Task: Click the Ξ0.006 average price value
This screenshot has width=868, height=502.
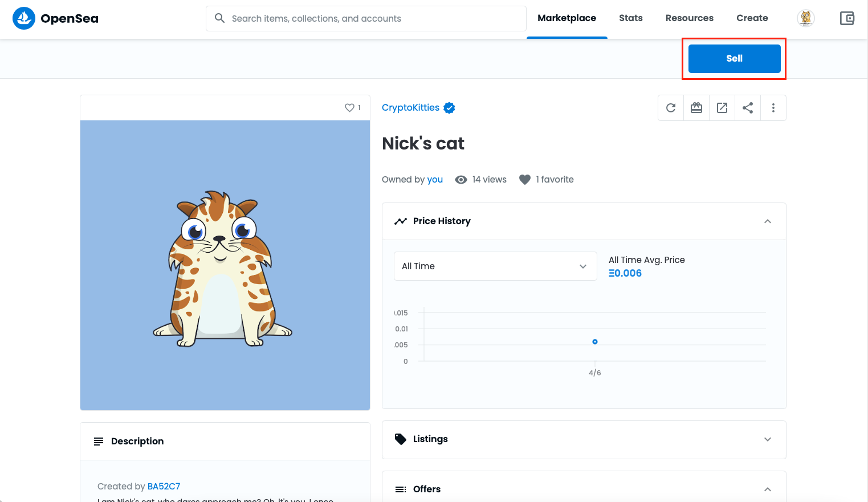Action: click(625, 273)
